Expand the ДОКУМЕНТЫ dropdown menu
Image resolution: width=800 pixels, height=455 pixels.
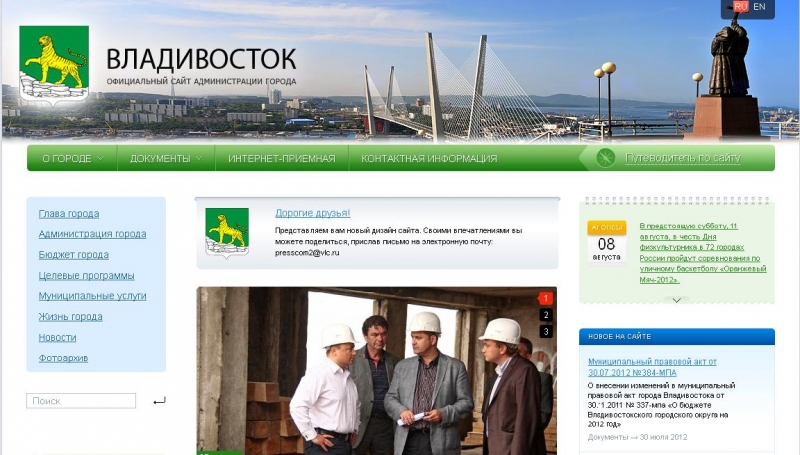165,158
